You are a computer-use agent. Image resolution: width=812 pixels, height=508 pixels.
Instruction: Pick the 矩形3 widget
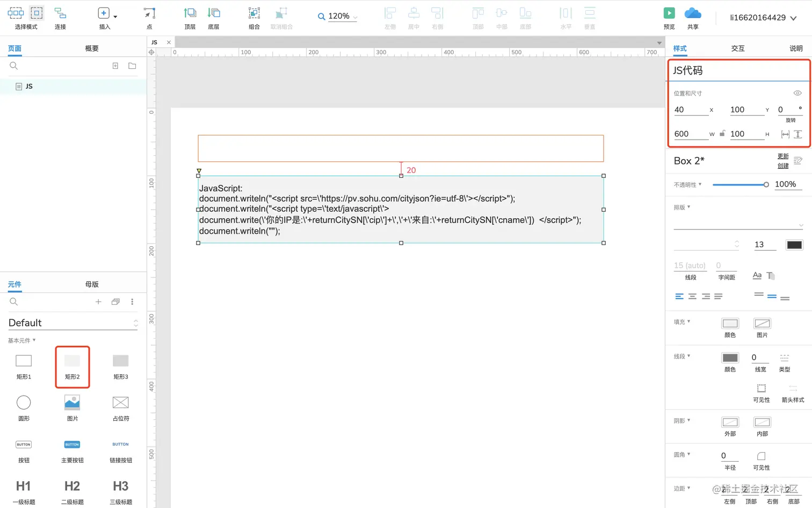coord(121,367)
